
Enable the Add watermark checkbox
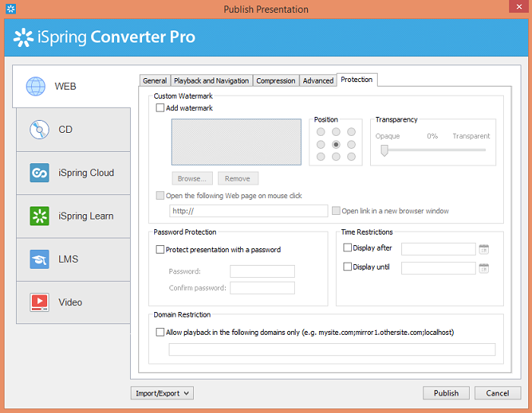tap(160, 108)
